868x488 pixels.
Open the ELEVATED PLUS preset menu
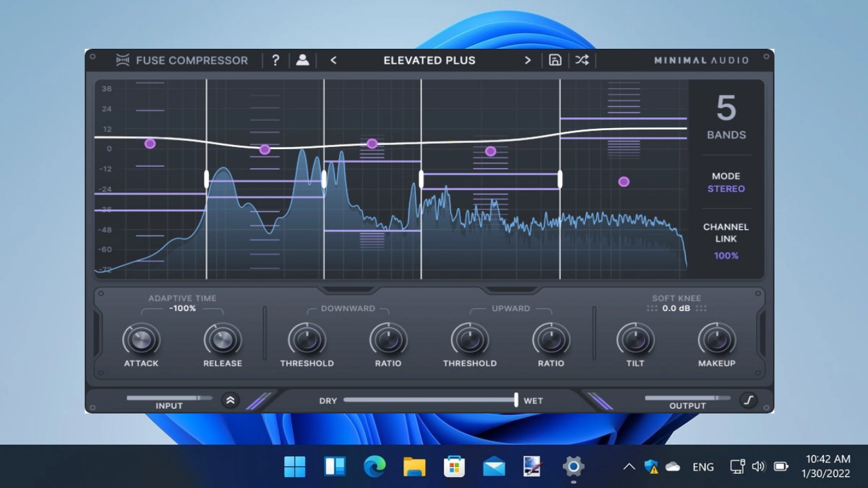pyautogui.click(x=429, y=60)
